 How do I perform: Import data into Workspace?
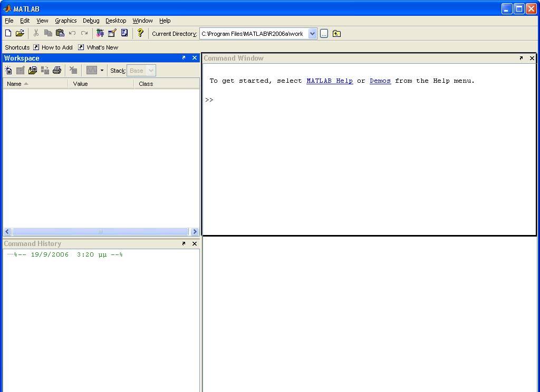pyautogui.click(x=33, y=71)
